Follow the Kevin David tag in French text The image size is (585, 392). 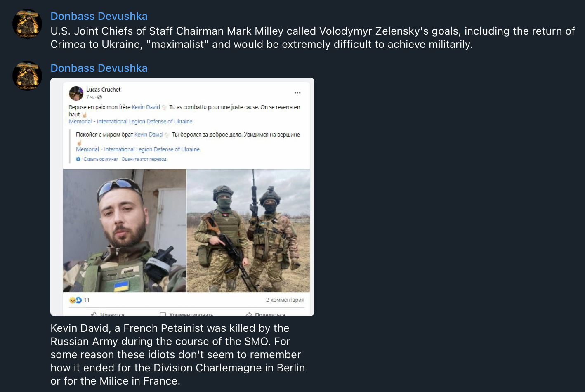(x=146, y=107)
